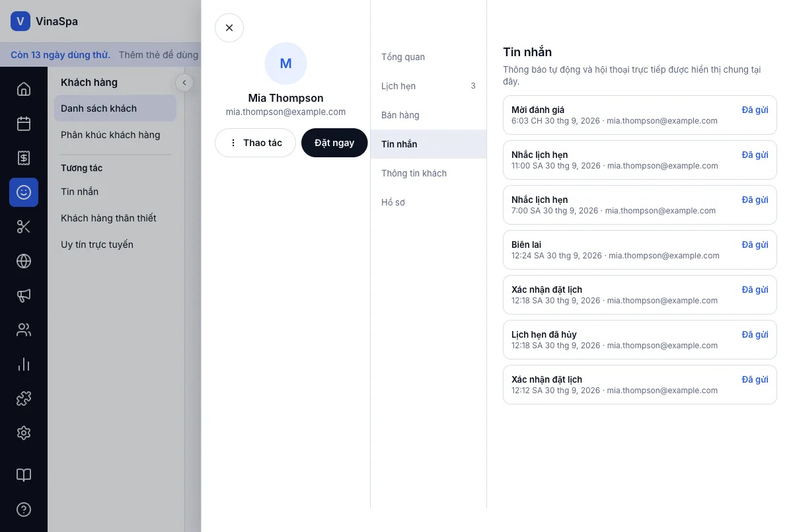The height and width of the screenshot is (532, 793).
Task: Open the 11:00 SA Nhắc lịch hẹn message
Action: (640, 160)
